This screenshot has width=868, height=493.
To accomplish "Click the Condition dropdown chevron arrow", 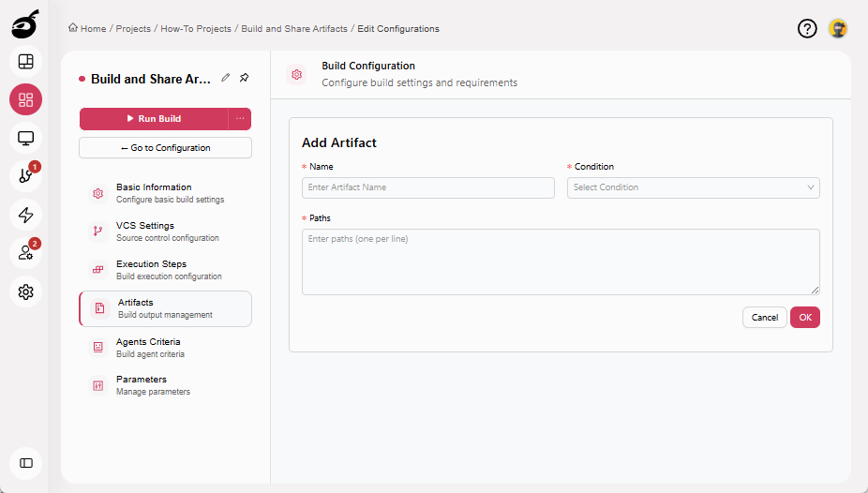I will tap(811, 187).
